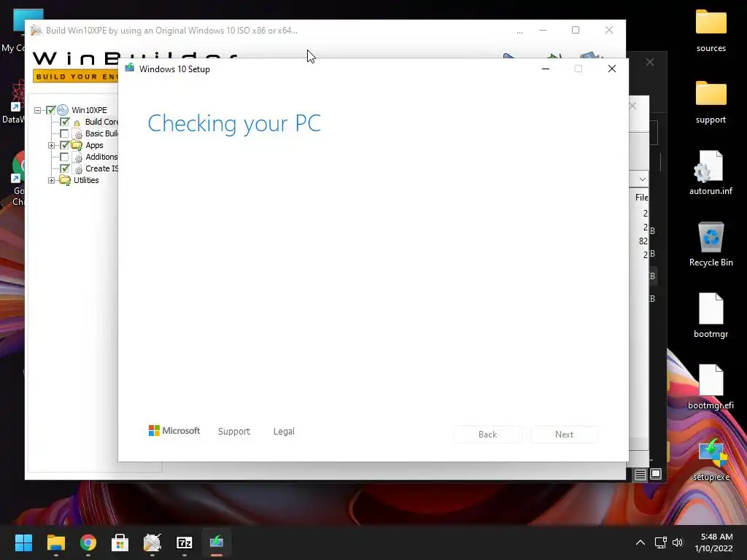Viewport: 747px width, 560px height.
Task: Select bootmgr file on desktop
Action: pos(711,316)
